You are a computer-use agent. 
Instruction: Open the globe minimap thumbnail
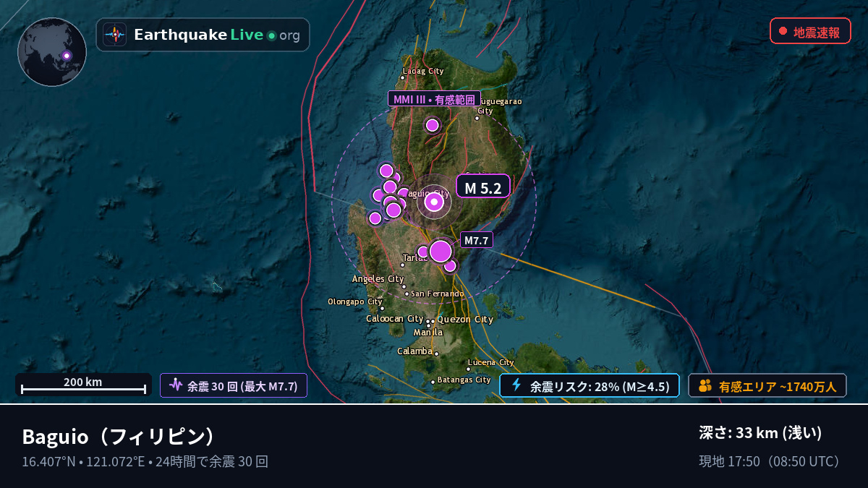tap(52, 52)
